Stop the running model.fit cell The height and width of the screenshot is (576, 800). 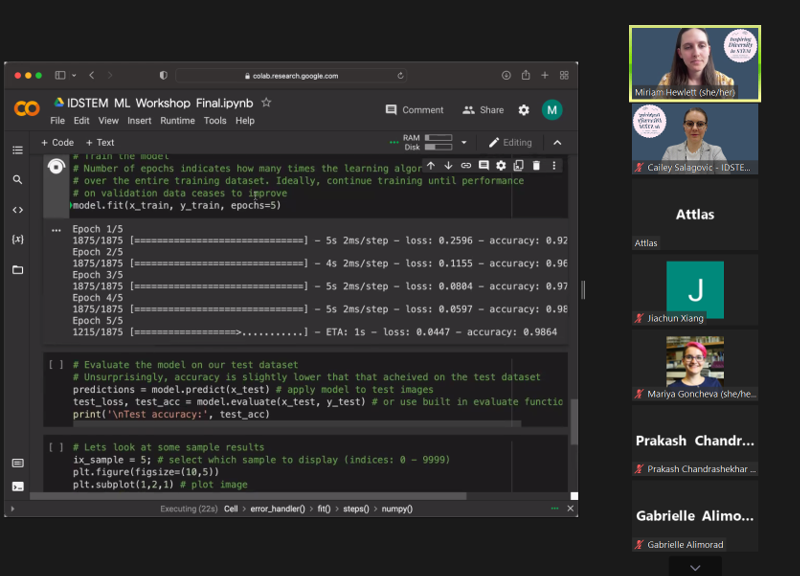pyautogui.click(x=56, y=167)
